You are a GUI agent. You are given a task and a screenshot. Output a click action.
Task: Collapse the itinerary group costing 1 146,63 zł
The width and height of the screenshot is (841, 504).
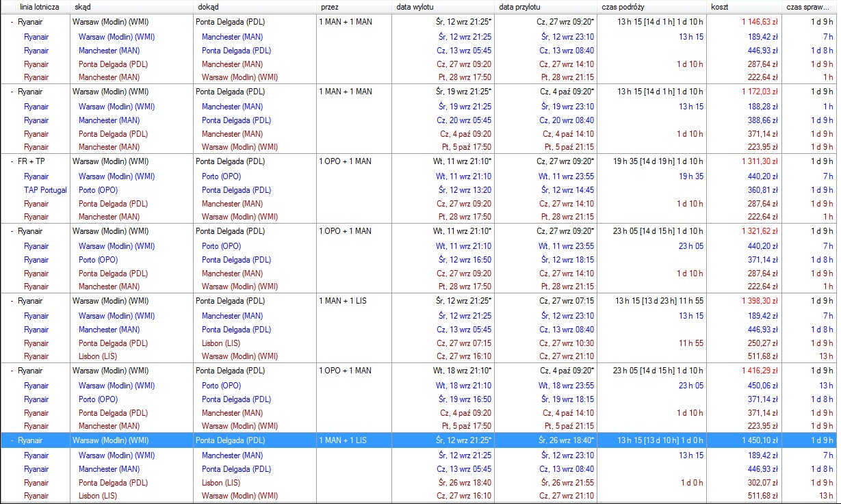pos(12,22)
